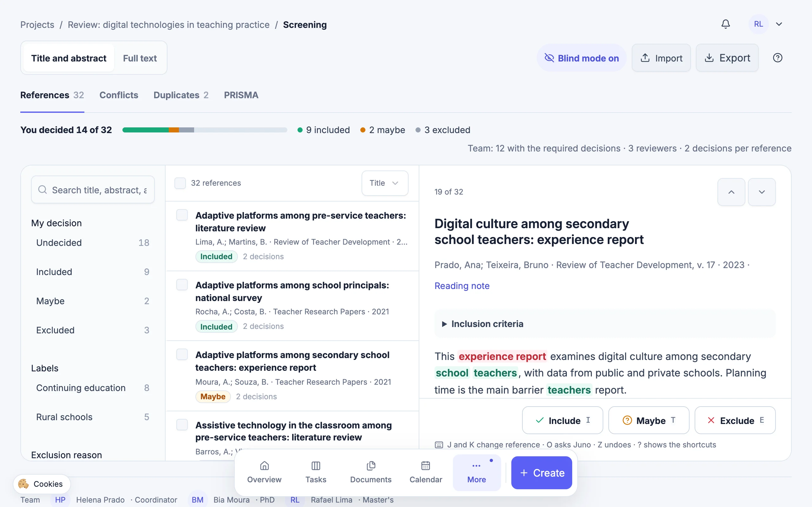Open the Overview home icon

click(x=264, y=465)
